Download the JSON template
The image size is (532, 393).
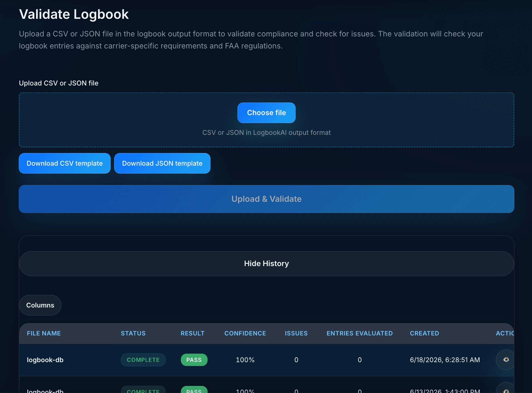tap(162, 163)
